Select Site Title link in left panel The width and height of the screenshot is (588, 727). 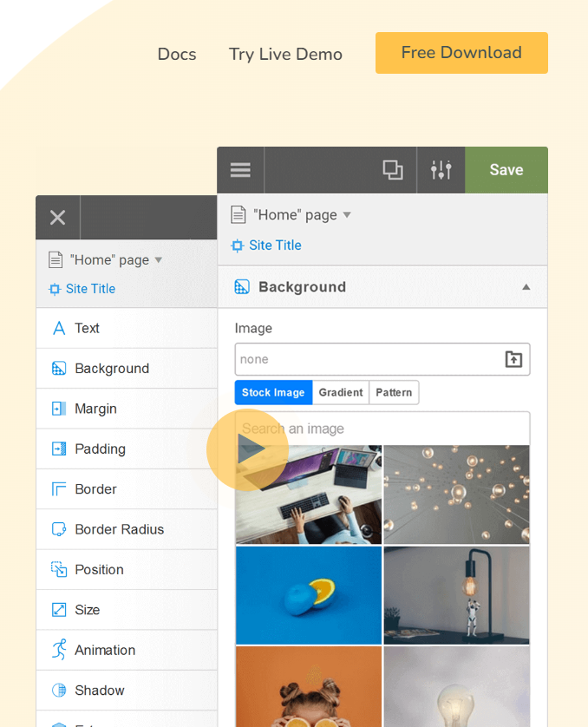point(90,289)
